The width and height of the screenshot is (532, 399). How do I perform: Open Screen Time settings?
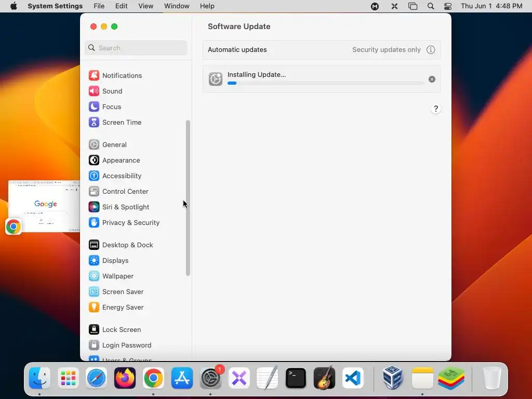[x=115, y=122]
